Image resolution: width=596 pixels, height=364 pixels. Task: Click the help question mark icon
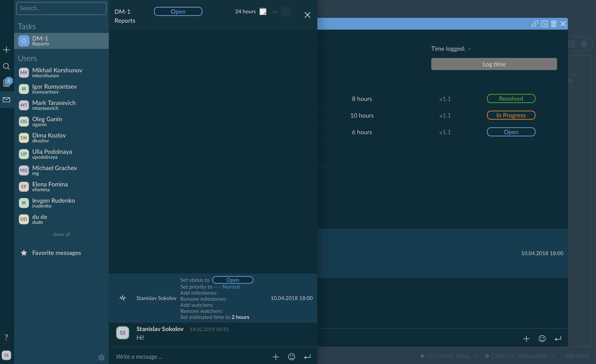tap(6, 337)
